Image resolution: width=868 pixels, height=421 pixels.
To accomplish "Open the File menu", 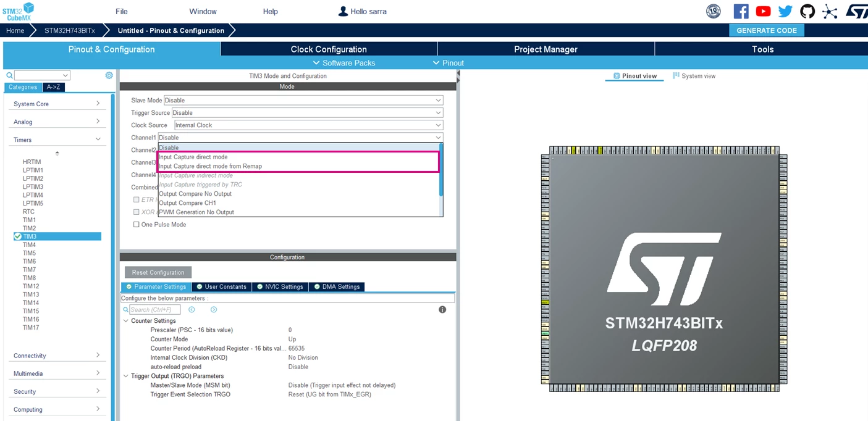I will (x=122, y=11).
